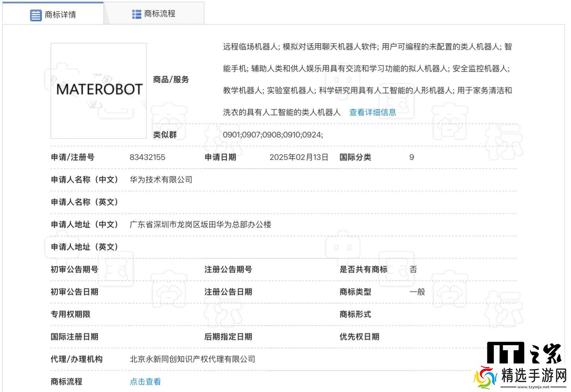Click the application date 2025年02月13日
Image resolution: width=571 pixels, height=392 pixels.
point(299,157)
